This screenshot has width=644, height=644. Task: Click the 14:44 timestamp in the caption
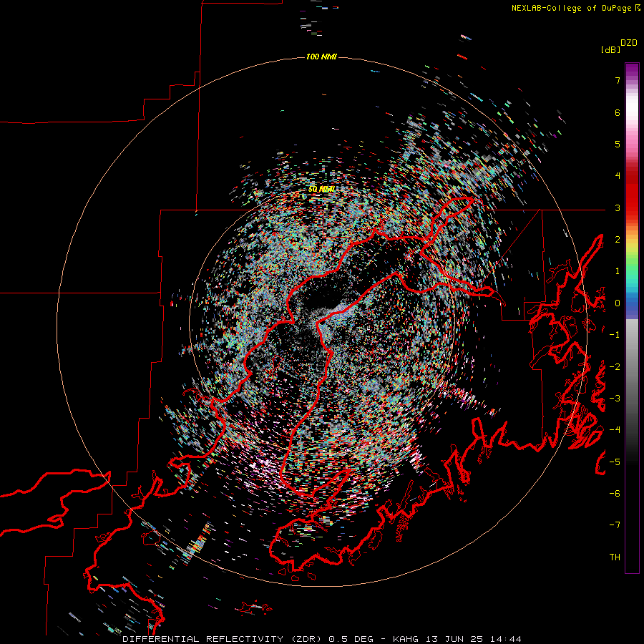(x=507, y=639)
